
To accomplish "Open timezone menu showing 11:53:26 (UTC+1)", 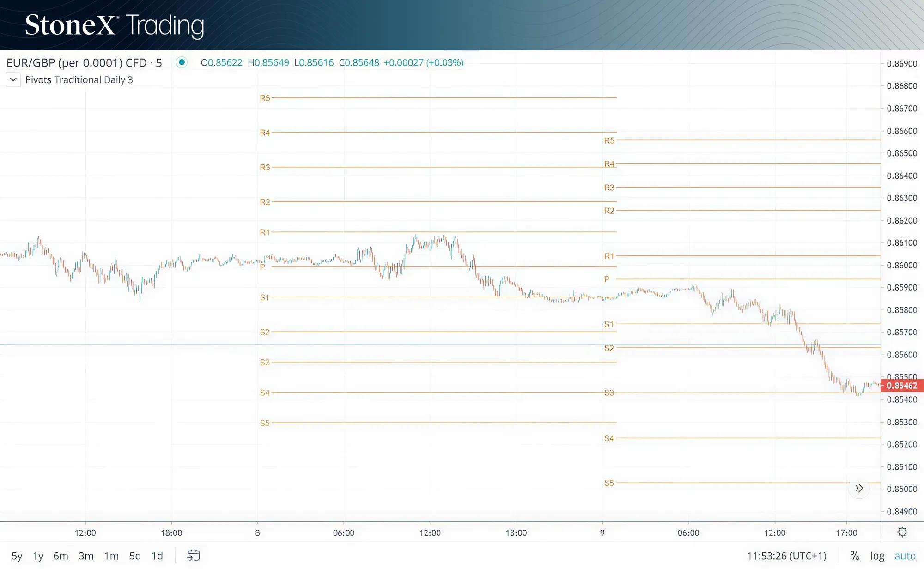I will [786, 556].
